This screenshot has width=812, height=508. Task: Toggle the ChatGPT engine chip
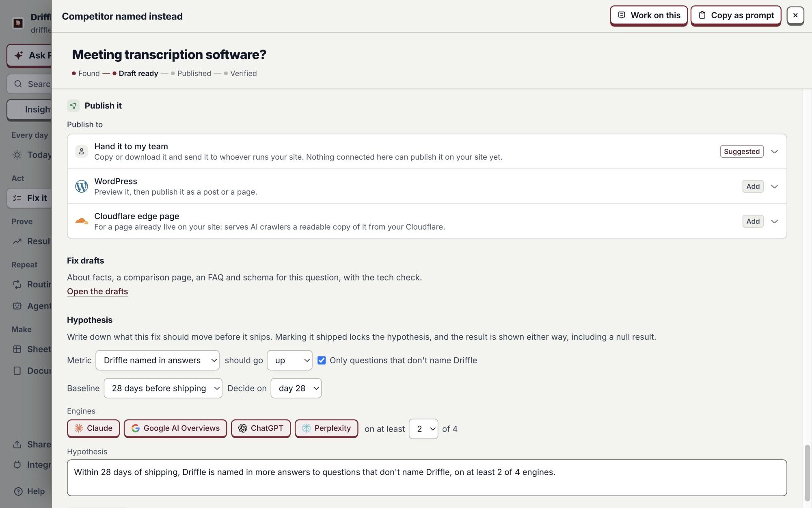(x=261, y=428)
